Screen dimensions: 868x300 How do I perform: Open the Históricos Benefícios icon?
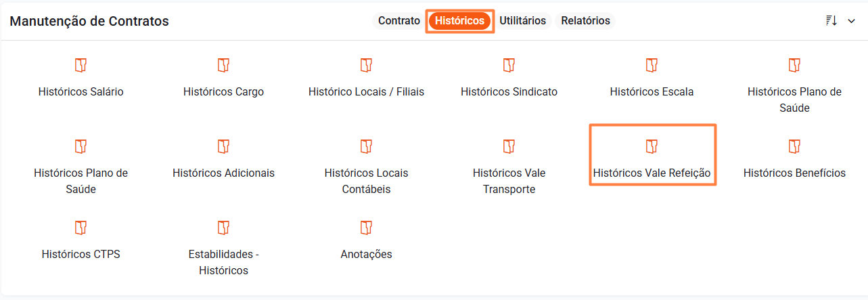pos(794,146)
